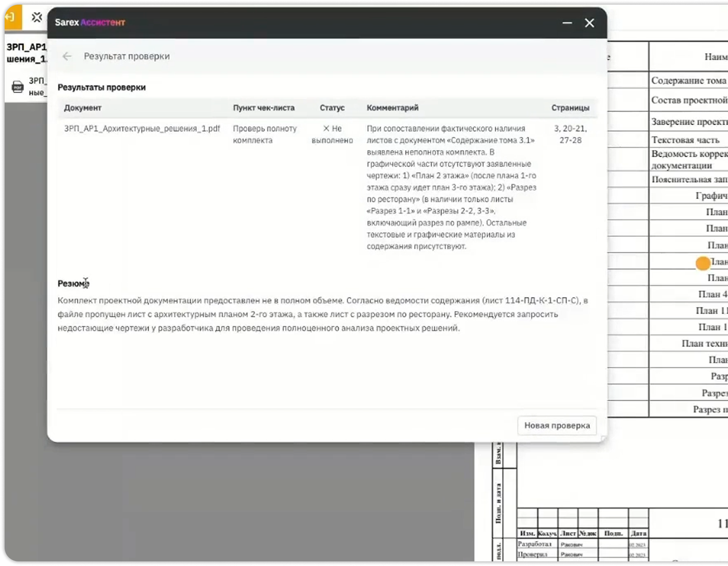The image size is (728, 566).
Task: Click the Новая проверка button
Action: coord(557,425)
